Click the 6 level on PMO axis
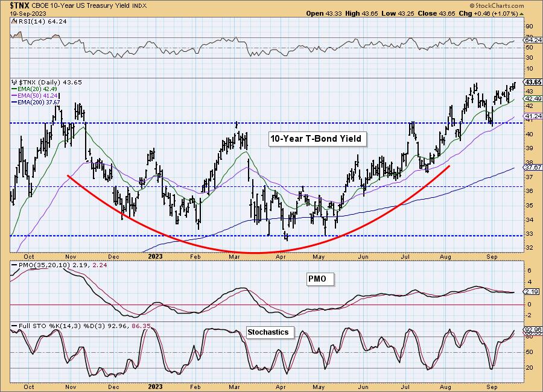This screenshot has height=392, width=543. pyautogui.click(x=530, y=271)
